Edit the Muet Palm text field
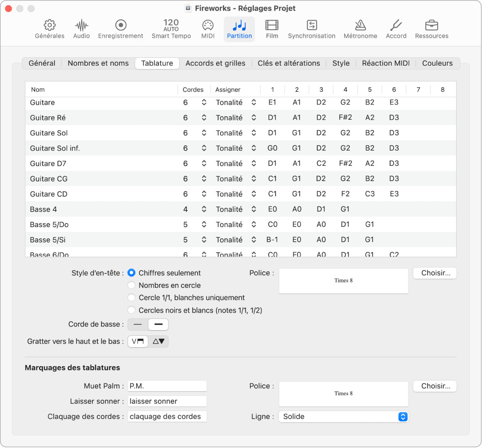The height and width of the screenshot is (448, 482). point(167,386)
